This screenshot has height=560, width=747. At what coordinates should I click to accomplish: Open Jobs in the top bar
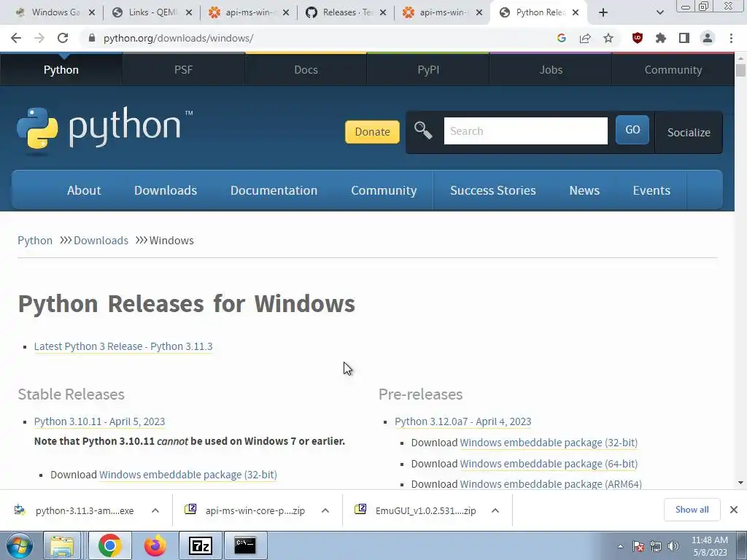pyautogui.click(x=551, y=69)
